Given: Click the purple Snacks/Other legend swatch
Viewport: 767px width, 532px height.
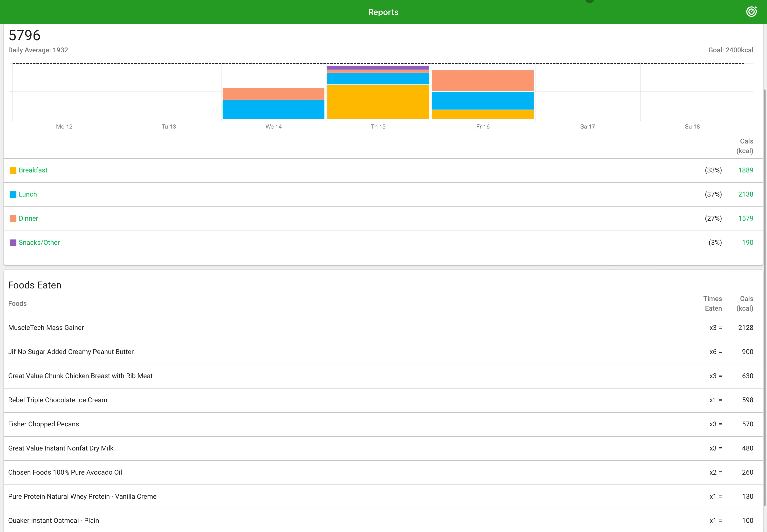Looking at the screenshot, I should tap(13, 243).
